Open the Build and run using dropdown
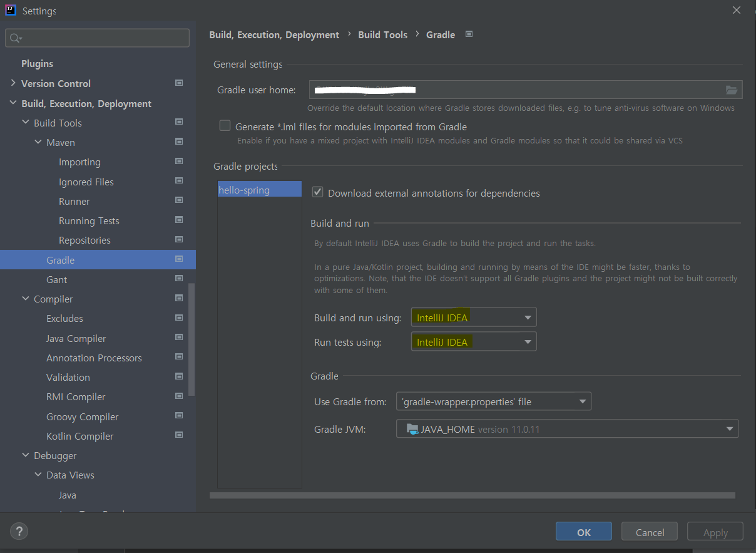Viewport: 756px width, 553px height. coord(474,318)
